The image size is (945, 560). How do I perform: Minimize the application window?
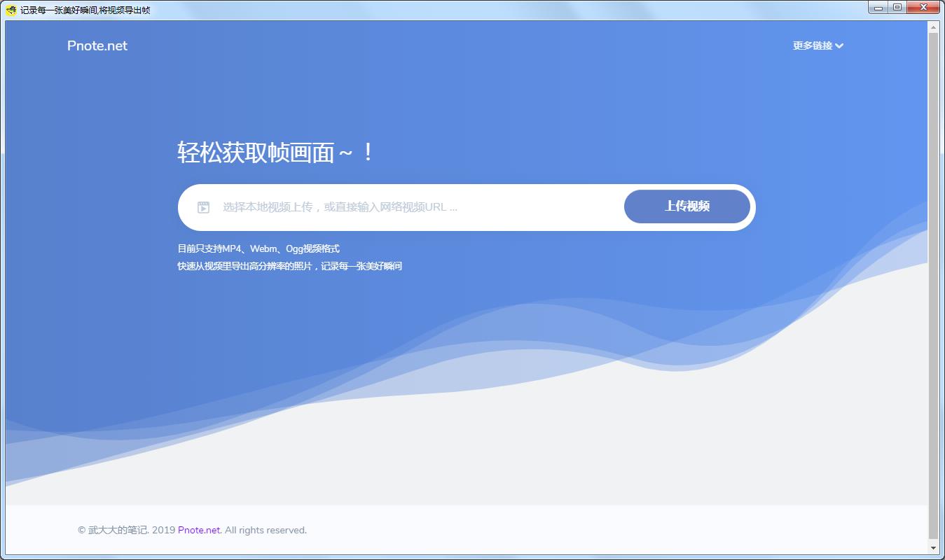[x=878, y=8]
